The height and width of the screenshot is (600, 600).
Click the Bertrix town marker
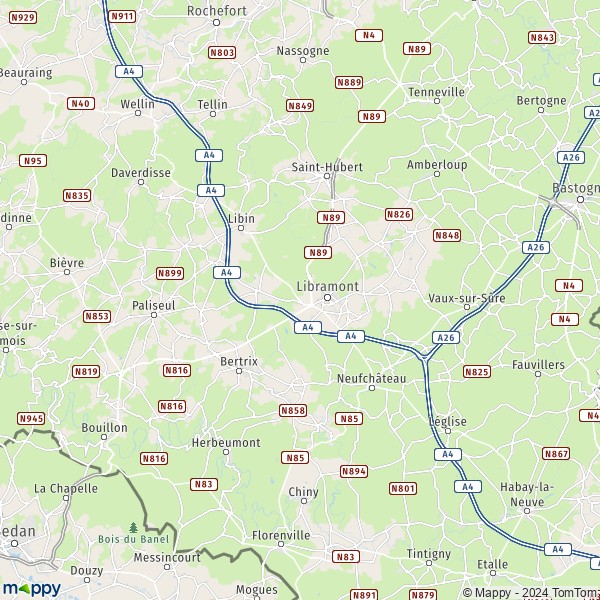pos(239,371)
